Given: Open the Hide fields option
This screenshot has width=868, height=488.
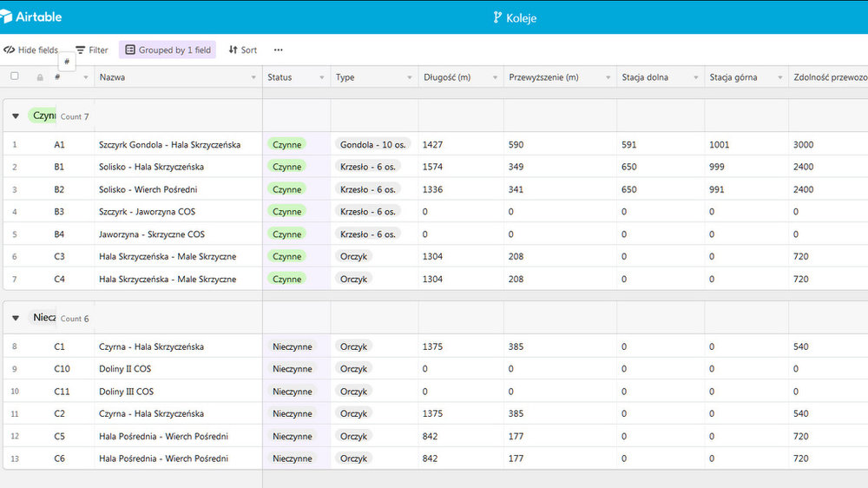Looking at the screenshot, I should point(31,49).
